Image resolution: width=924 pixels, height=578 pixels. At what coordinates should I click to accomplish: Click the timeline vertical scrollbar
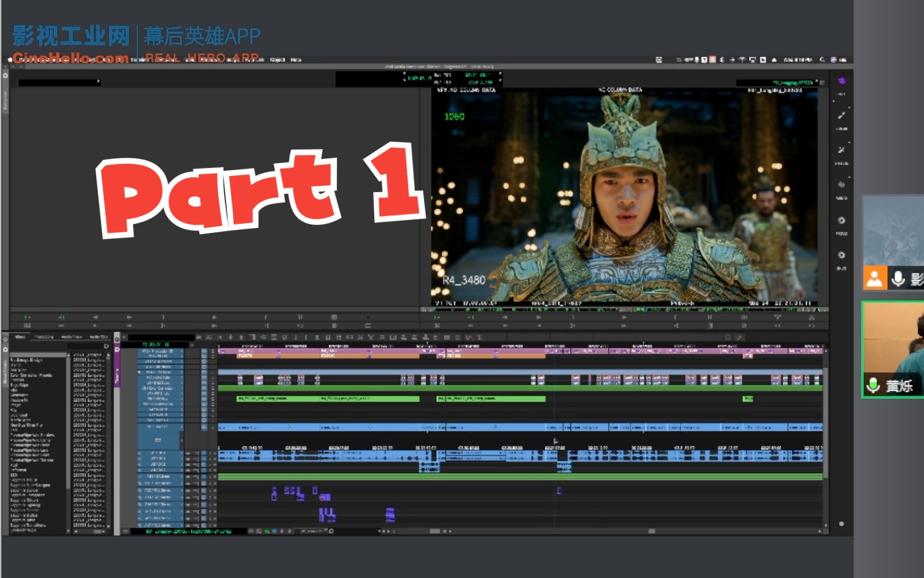(826, 423)
